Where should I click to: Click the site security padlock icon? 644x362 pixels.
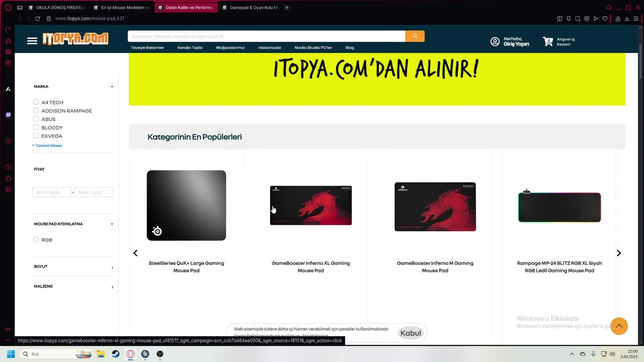[49, 19]
